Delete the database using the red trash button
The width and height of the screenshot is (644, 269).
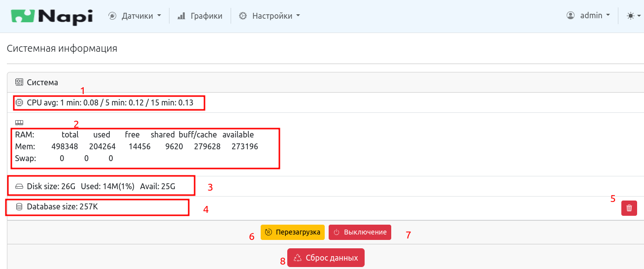click(x=629, y=208)
